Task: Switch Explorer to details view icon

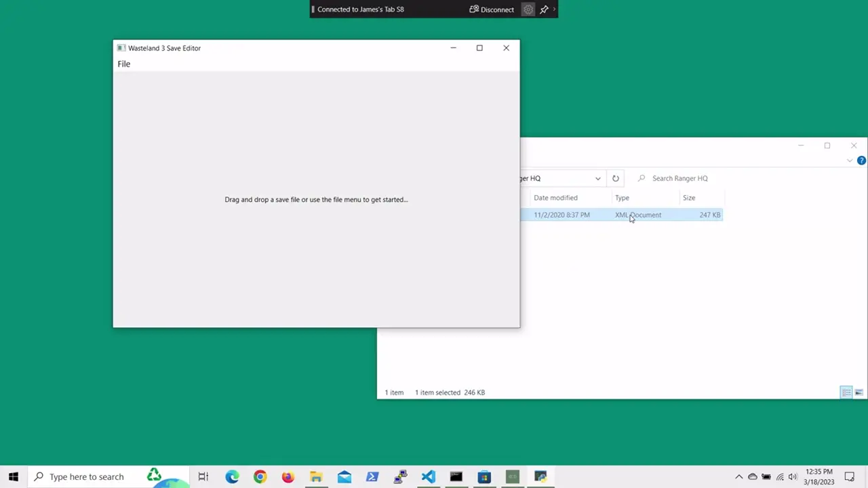Action: point(846,392)
